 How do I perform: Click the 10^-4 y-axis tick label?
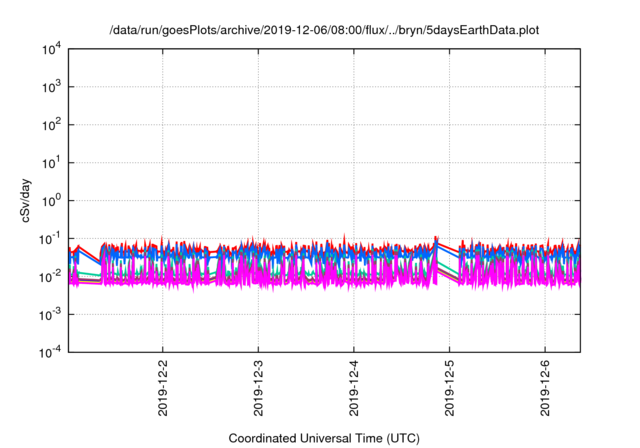tap(50, 352)
